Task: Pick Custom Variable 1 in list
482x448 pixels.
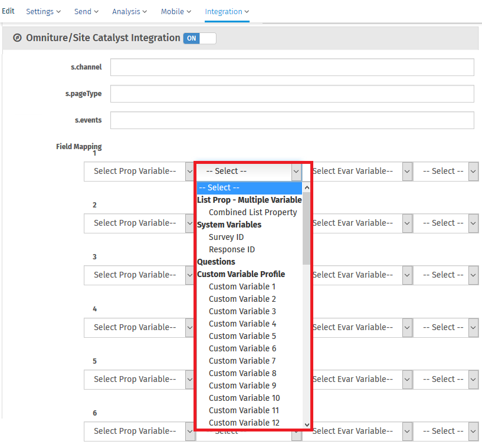Action: pos(242,286)
